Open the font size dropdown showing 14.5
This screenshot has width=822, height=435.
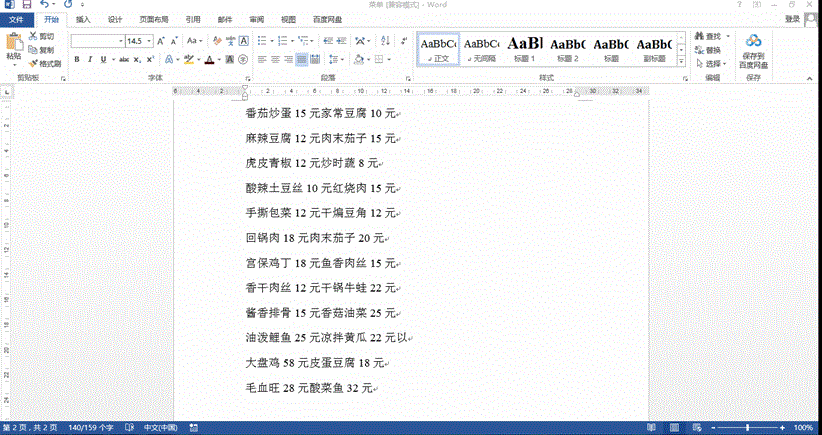coord(149,41)
